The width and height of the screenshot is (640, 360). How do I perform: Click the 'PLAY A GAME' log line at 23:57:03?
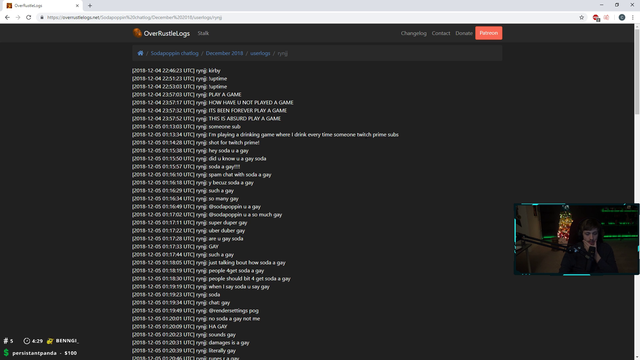click(187, 95)
